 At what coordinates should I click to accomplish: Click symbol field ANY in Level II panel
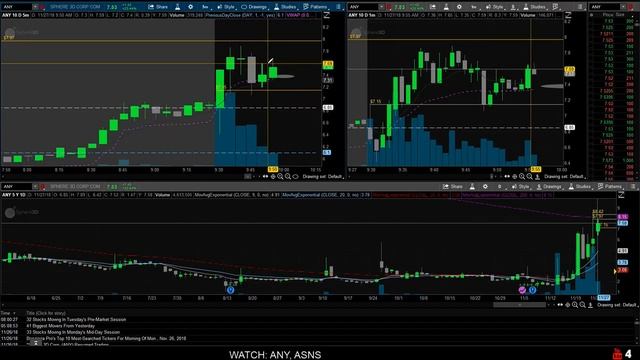click(604, 7)
